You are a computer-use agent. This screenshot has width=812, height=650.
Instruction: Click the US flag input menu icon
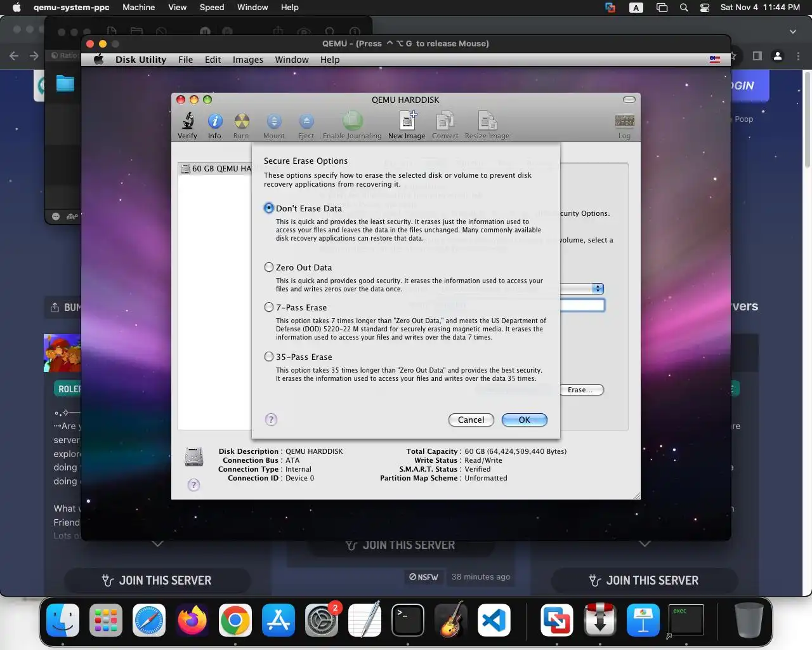[715, 60]
